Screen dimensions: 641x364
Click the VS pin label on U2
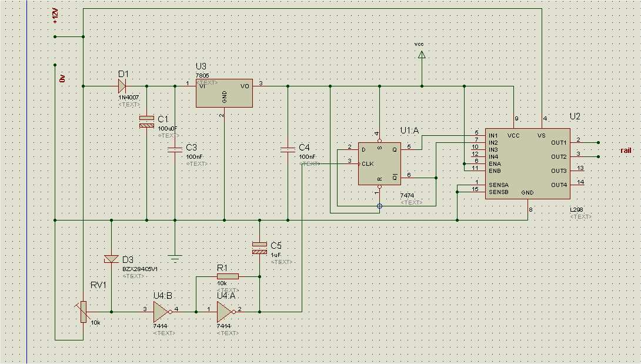click(x=541, y=135)
